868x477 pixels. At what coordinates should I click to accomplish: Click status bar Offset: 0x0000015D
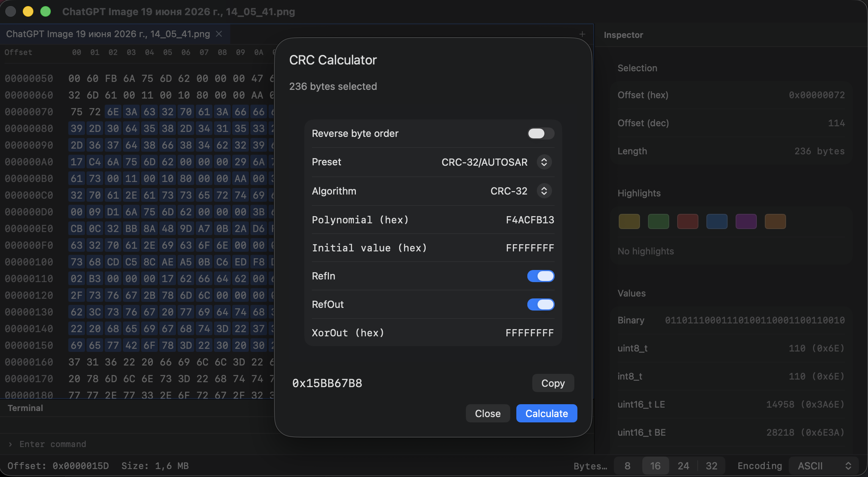pyautogui.click(x=58, y=466)
